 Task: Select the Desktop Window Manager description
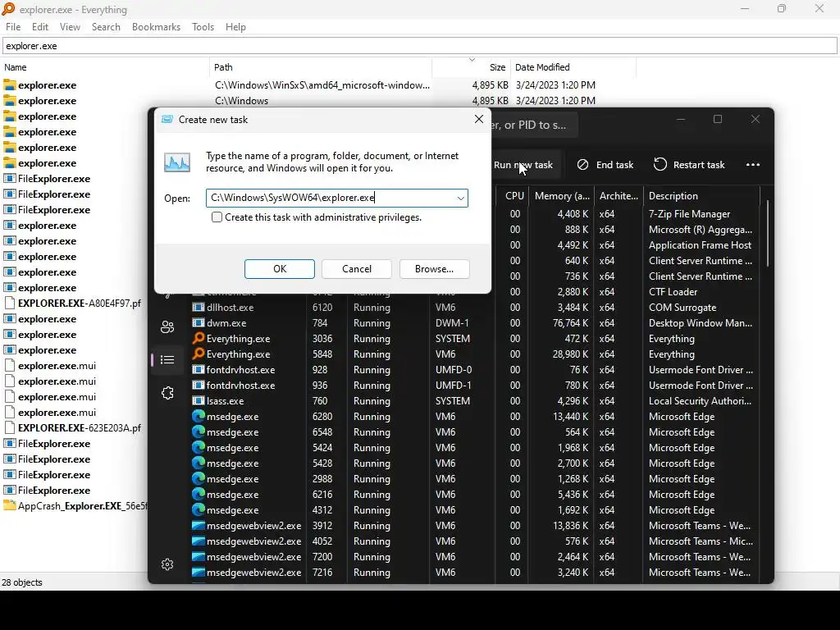click(701, 323)
